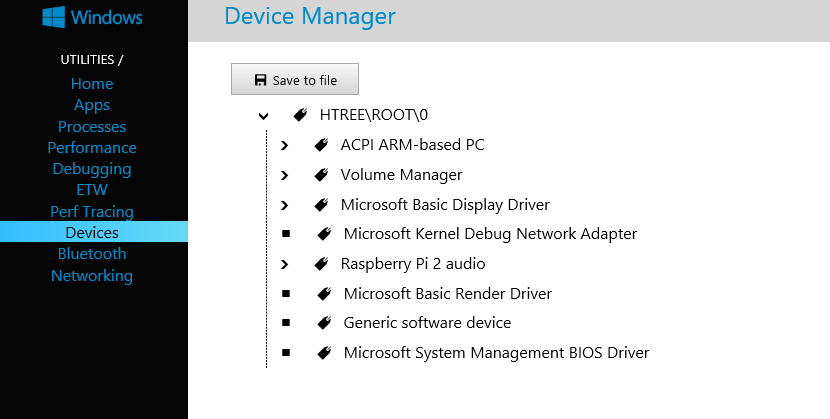Collapse the HTREE\ROOT\0 root node
Image resolution: width=830 pixels, height=419 pixels.
264,116
